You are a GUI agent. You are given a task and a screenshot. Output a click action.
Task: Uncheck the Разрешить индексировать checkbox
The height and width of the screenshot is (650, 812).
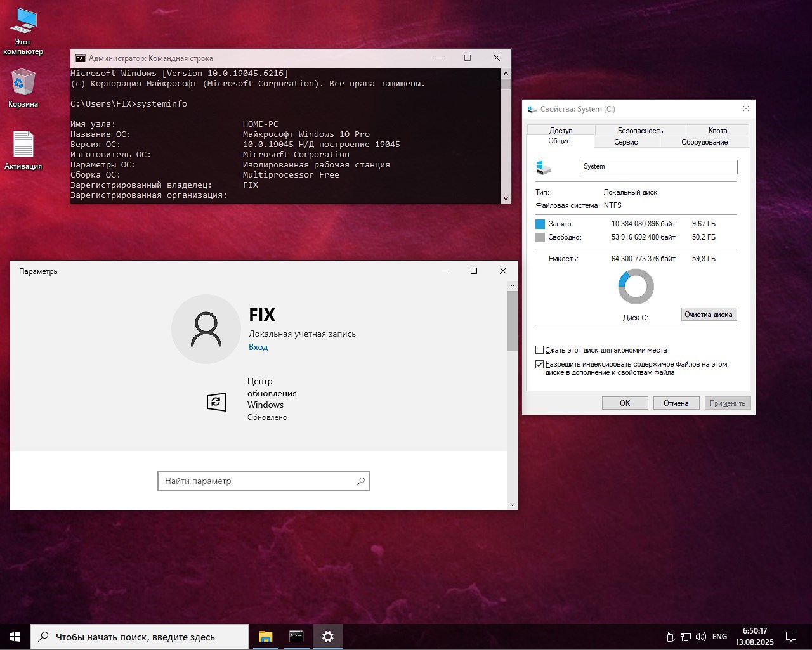(540, 365)
